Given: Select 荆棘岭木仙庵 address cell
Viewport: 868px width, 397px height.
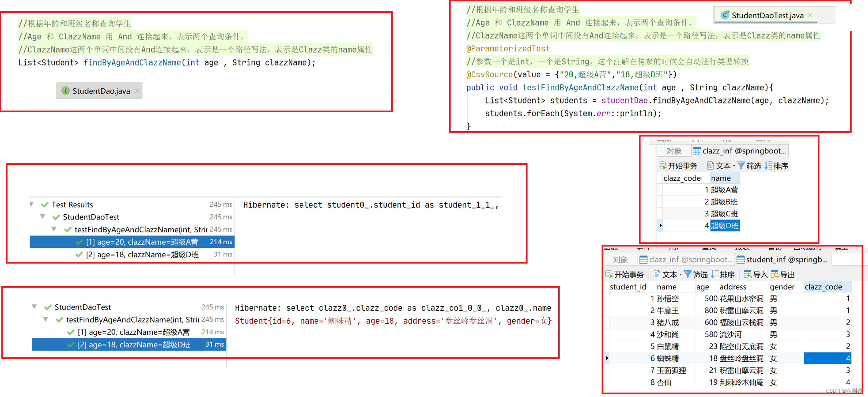Looking at the screenshot, I should pos(743,382).
